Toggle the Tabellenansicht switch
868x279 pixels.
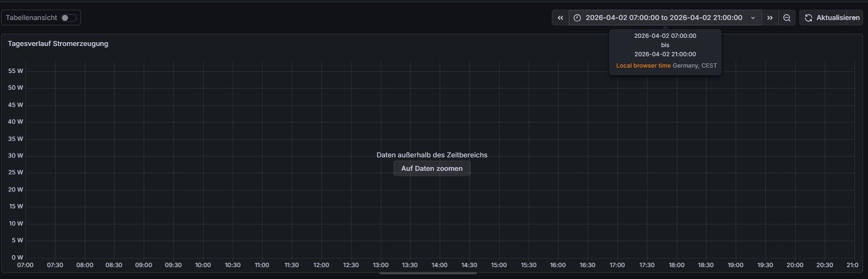(x=69, y=18)
